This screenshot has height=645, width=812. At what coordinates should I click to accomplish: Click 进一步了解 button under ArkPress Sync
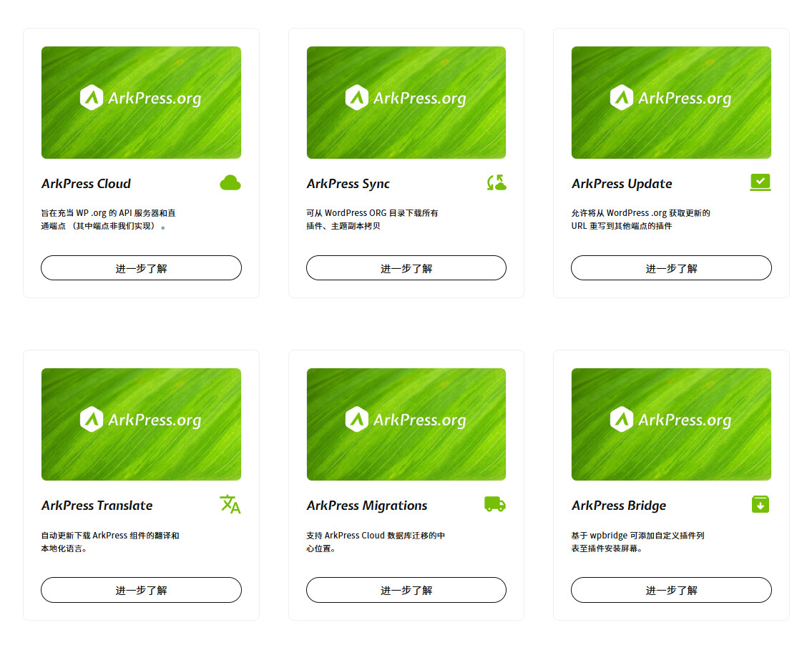[x=406, y=268]
